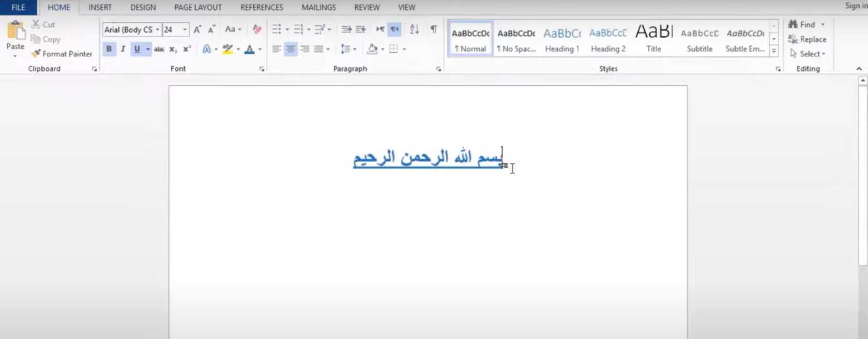Click the Find button
868x339 pixels.
802,24
